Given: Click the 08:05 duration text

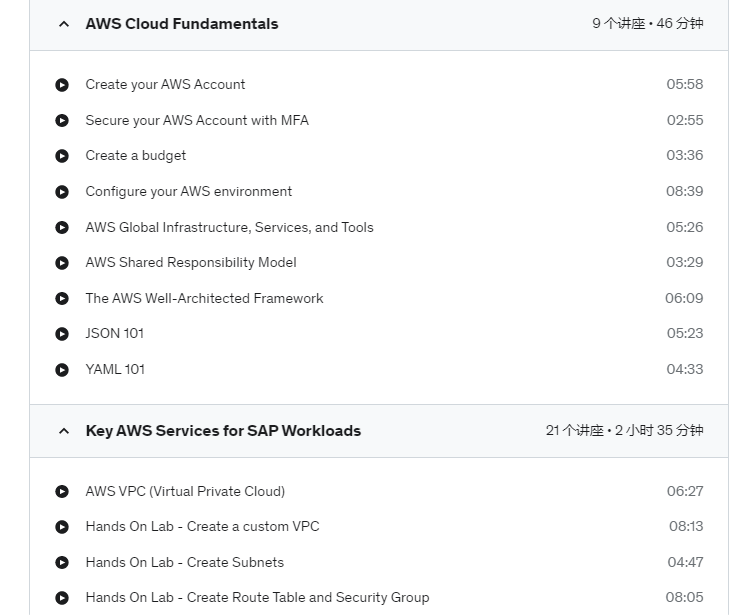Looking at the screenshot, I should click(684, 597).
